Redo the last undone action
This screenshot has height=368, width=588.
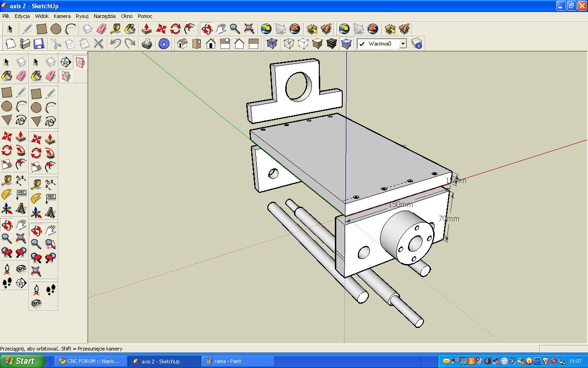click(x=130, y=44)
